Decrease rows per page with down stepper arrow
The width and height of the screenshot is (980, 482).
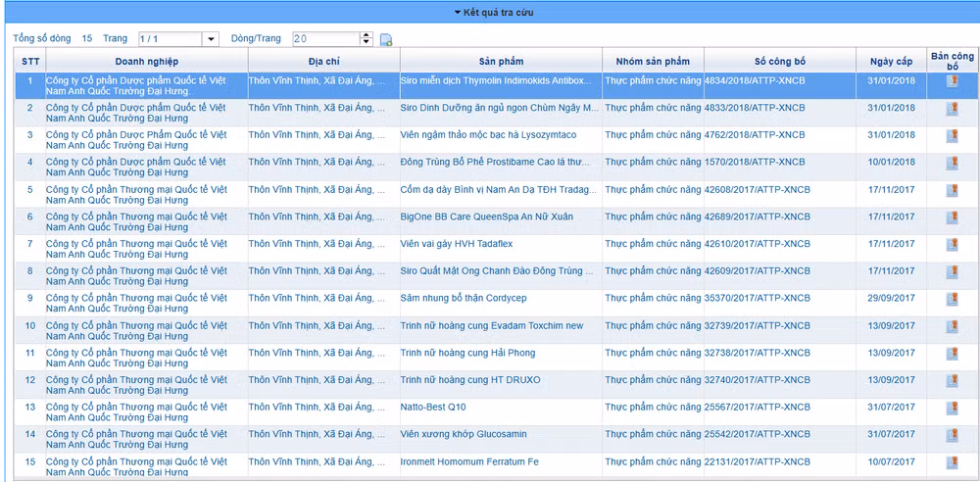[x=367, y=42]
